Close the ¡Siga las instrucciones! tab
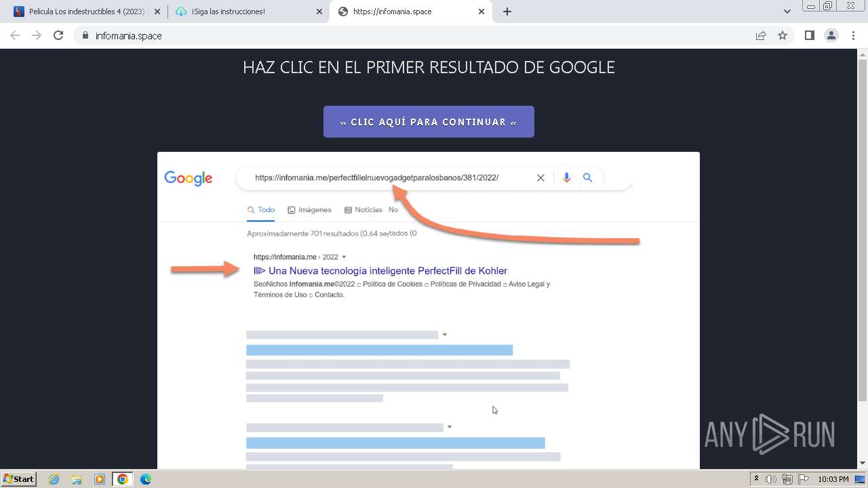 [x=320, y=12]
